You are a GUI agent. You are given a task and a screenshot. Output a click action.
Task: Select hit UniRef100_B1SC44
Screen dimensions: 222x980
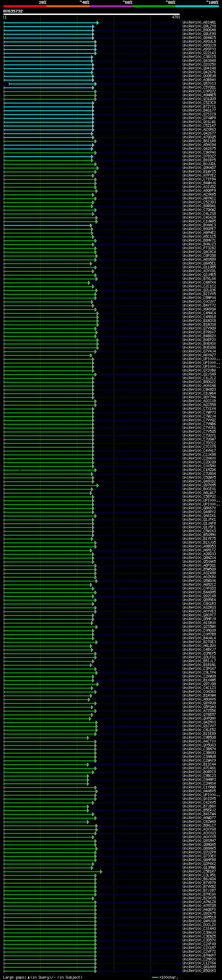[199, 764]
